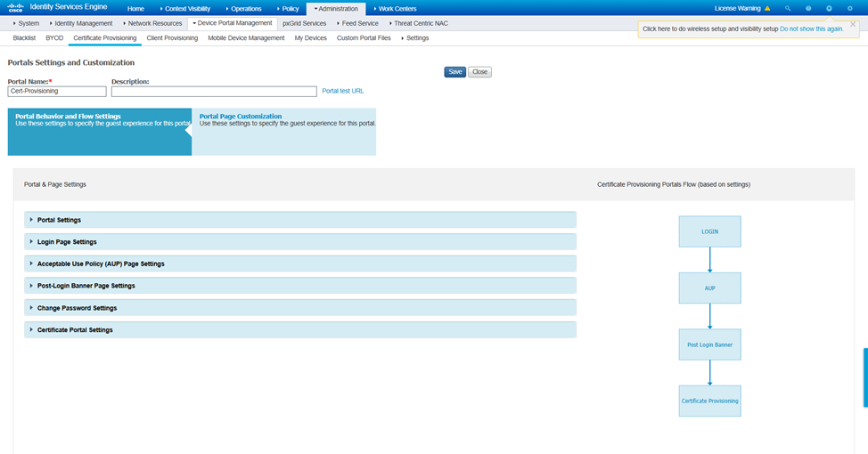Open the My Devices tab
Screen dimensions: 868x454
click(x=310, y=38)
